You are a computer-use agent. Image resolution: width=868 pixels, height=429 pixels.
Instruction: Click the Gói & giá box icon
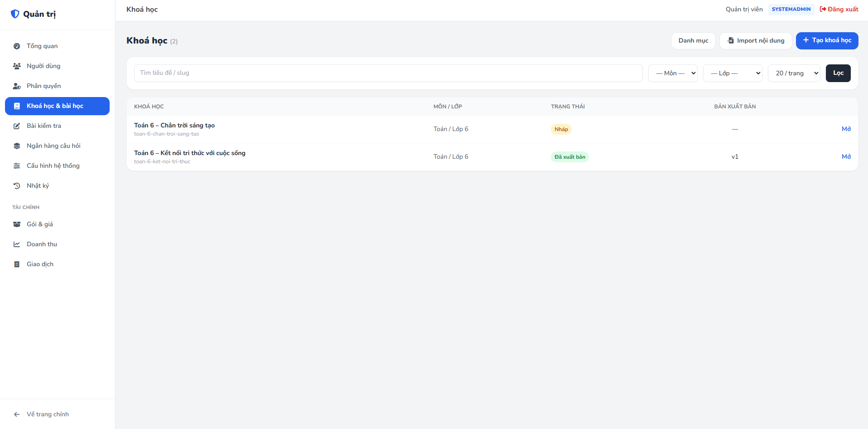(17, 224)
